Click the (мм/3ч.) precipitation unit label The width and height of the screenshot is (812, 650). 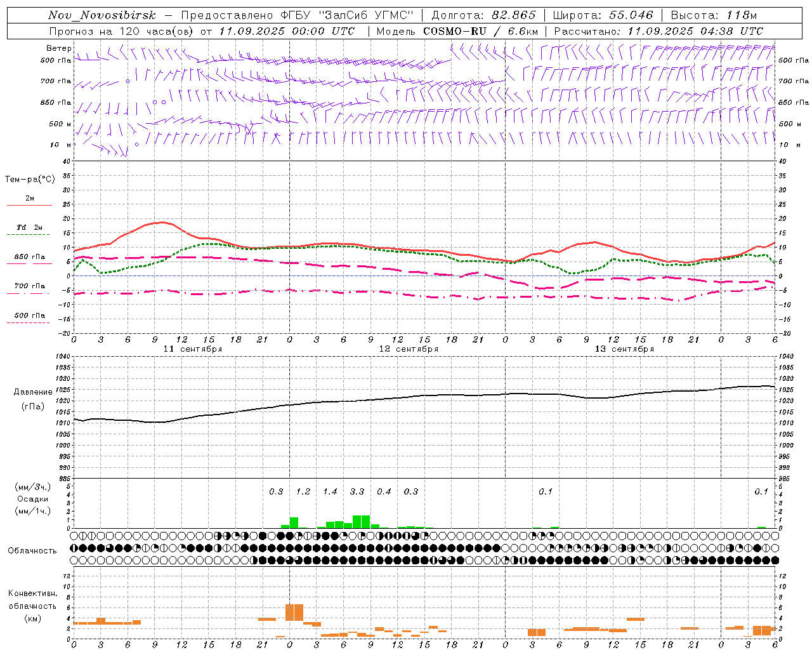[x=33, y=487]
